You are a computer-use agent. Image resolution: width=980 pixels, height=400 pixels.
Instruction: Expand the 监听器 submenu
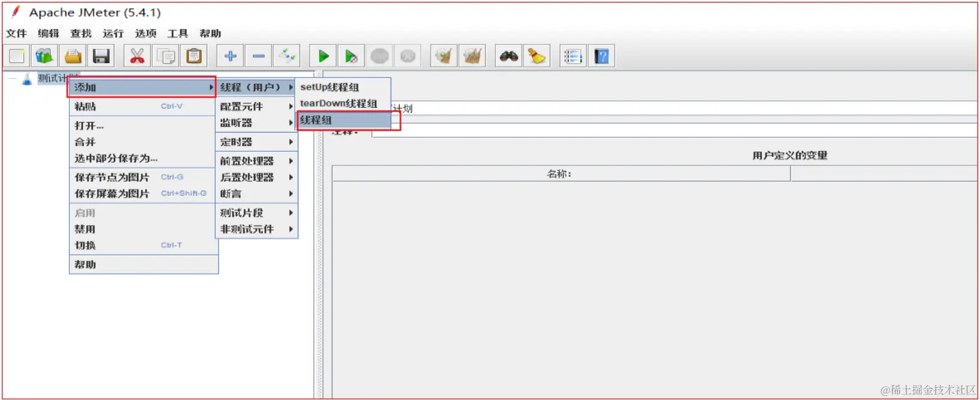coord(256,122)
